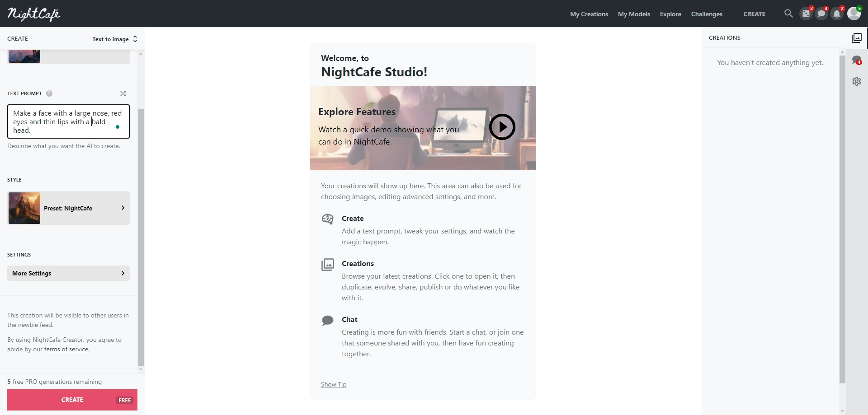The width and height of the screenshot is (868, 415).
Task: Go to My Models
Action: tap(634, 14)
